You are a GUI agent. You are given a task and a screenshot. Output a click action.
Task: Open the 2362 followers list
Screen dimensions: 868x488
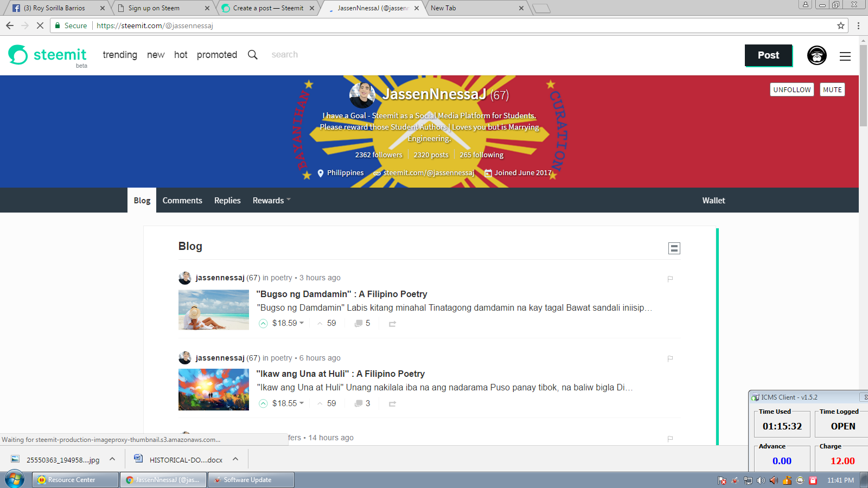point(379,155)
